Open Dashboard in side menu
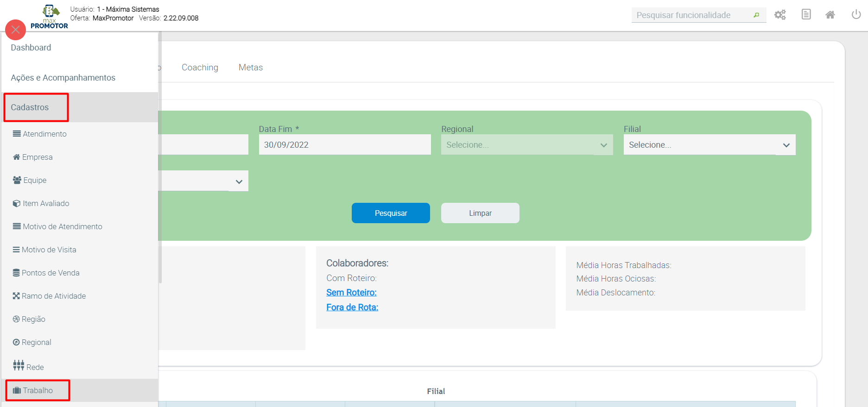 point(80,48)
